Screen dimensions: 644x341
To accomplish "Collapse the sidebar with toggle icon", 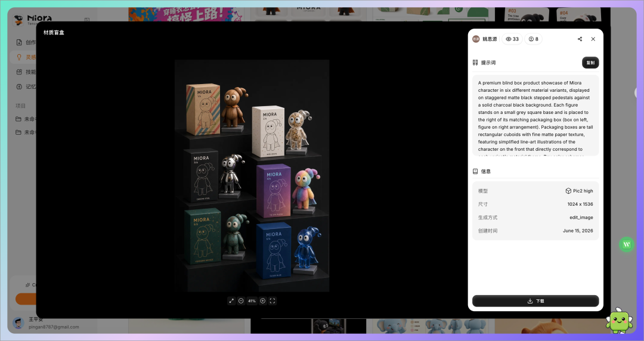I will [x=86, y=20].
